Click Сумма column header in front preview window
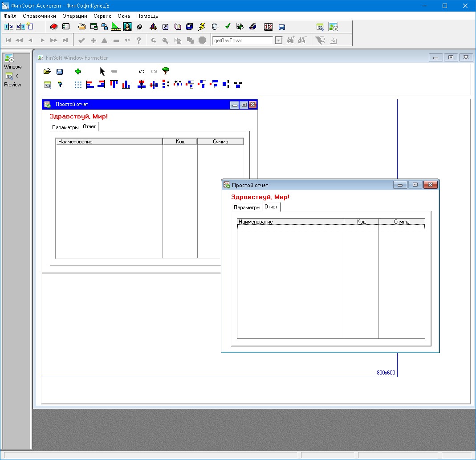 tap(402, 221)
